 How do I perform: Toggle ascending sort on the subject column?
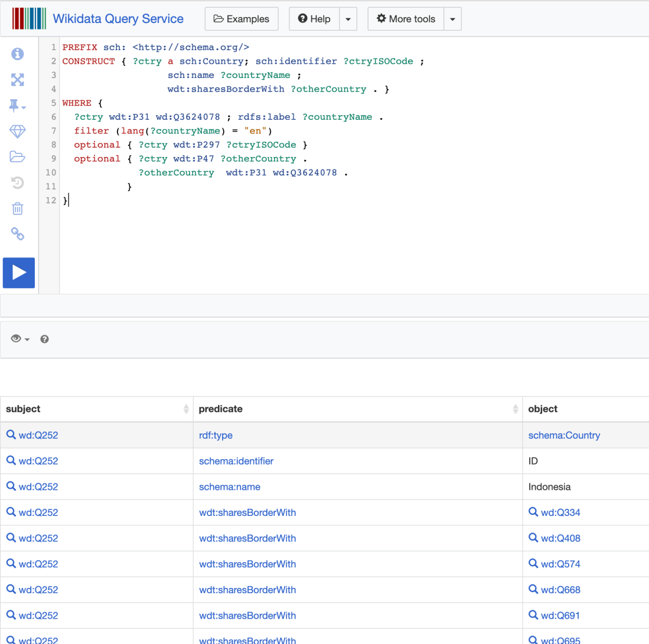coord(187,408)
